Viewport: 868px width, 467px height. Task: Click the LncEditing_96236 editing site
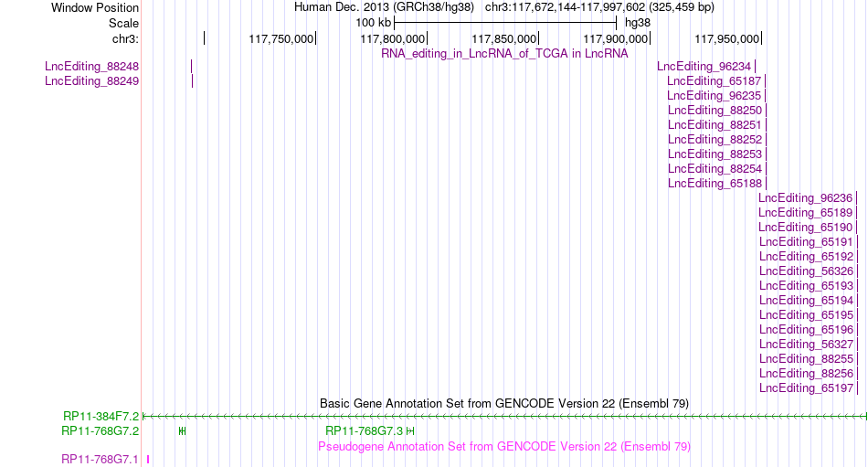pyautogui.click(x=856, y=197)
